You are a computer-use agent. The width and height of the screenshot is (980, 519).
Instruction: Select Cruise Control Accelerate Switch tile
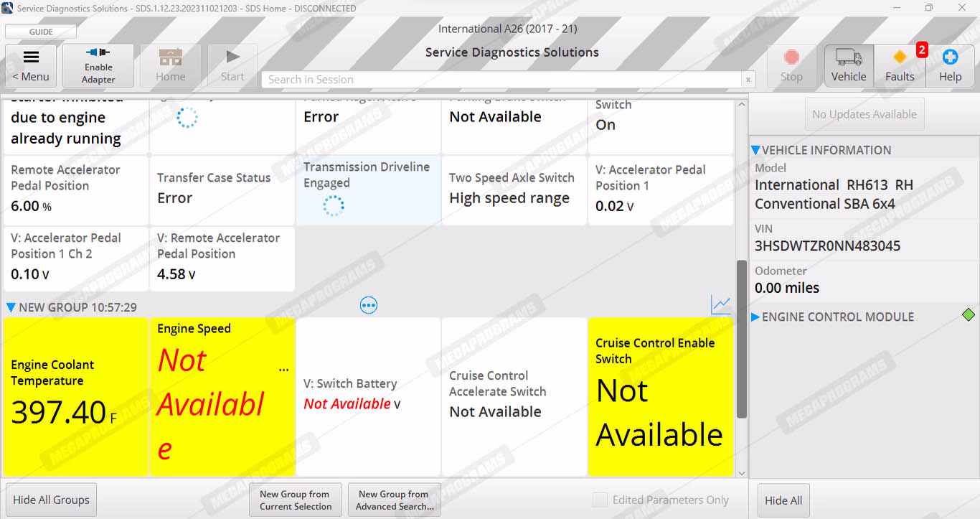(x=514, y=397)
